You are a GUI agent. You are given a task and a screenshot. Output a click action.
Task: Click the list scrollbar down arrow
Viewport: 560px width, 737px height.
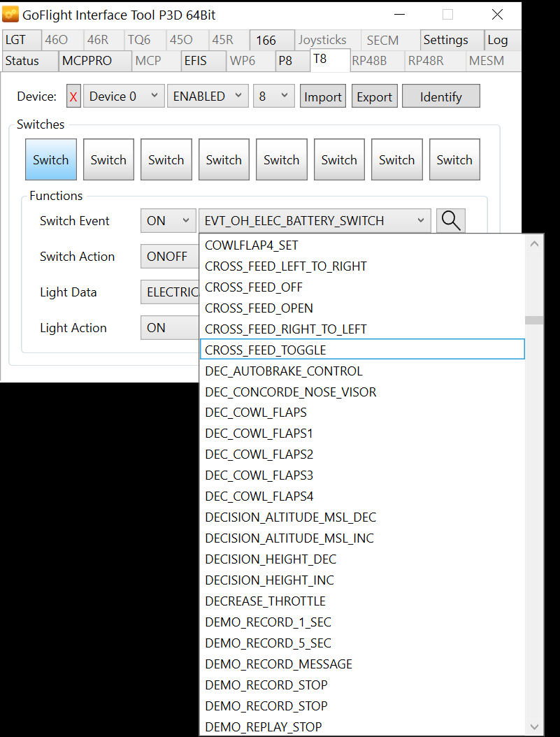pyautogui.click(x=535, y=727)
